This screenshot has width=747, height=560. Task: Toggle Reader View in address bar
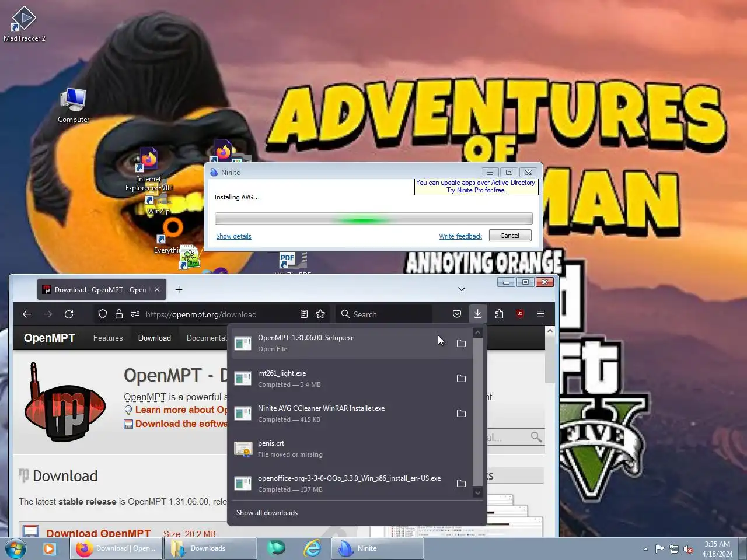point(304,314)
